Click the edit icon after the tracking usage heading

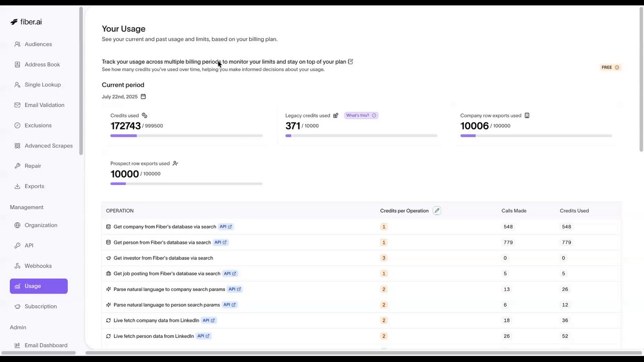pos(351,62)
